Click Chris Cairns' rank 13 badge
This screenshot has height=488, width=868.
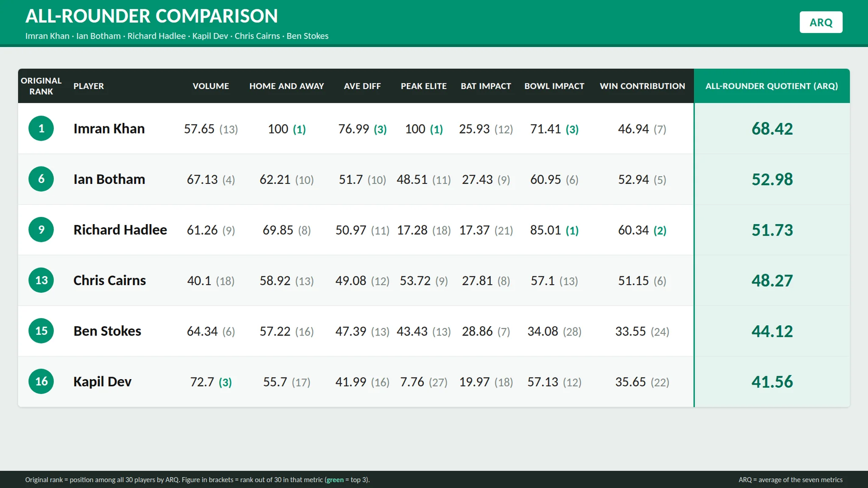pos(41,280)
